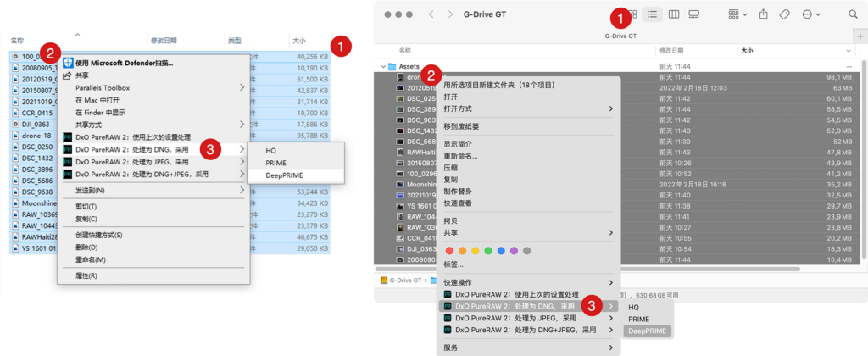This screenshot has width=868, height=356.
Task: Expand 处理为 DNG+JPEG submenu arrow in Windows menu
Action: click(x=242, y=174)
